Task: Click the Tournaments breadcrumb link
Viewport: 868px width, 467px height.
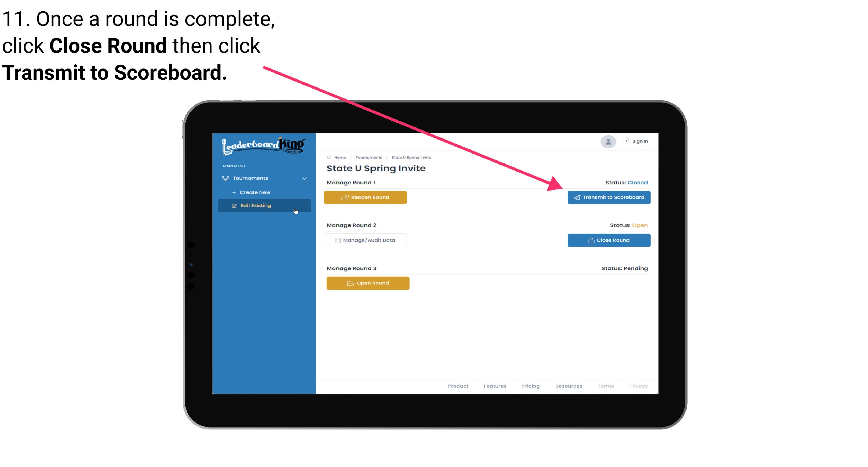Action: coord(368,157)
